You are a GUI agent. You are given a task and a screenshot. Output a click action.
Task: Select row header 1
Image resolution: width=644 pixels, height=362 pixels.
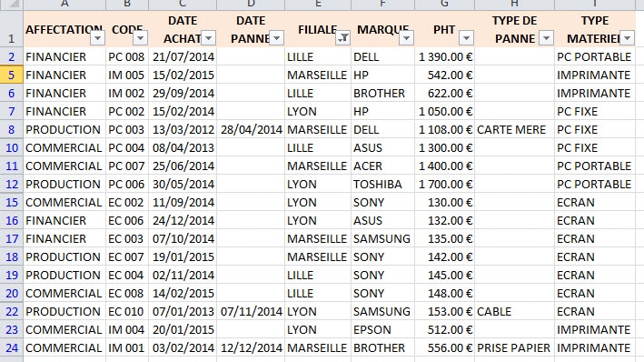pos(12,29)
